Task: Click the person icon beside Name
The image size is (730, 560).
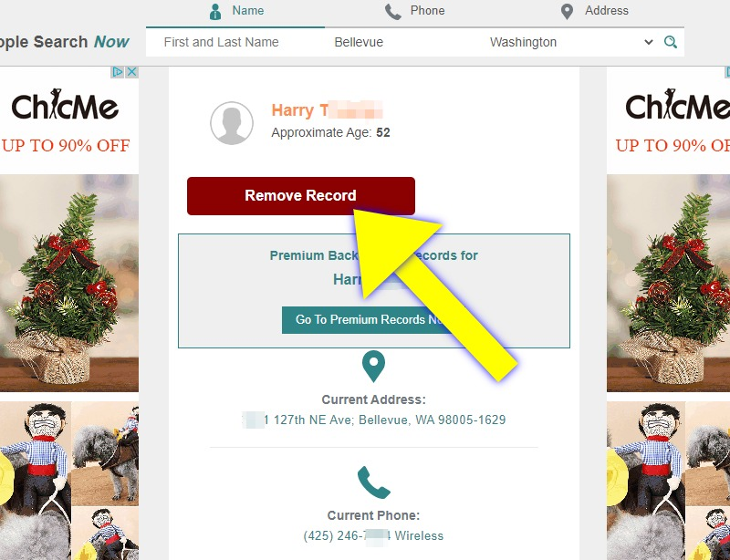Action: point(215,11)
